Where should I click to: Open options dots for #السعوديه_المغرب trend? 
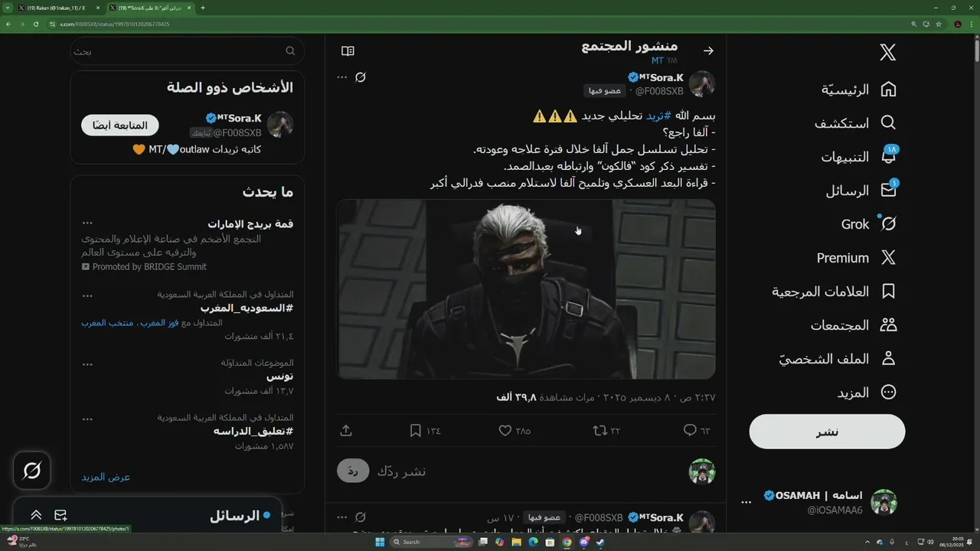click(x=87, y=295)
